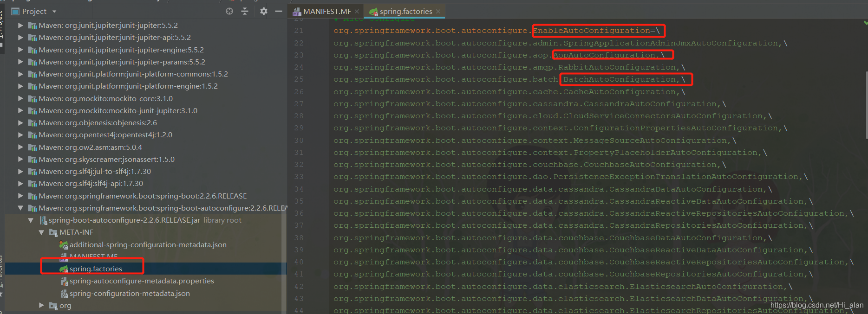
Task: Expand Maven junit-jupiter-api:5.5.2 node
Action: 20,37
